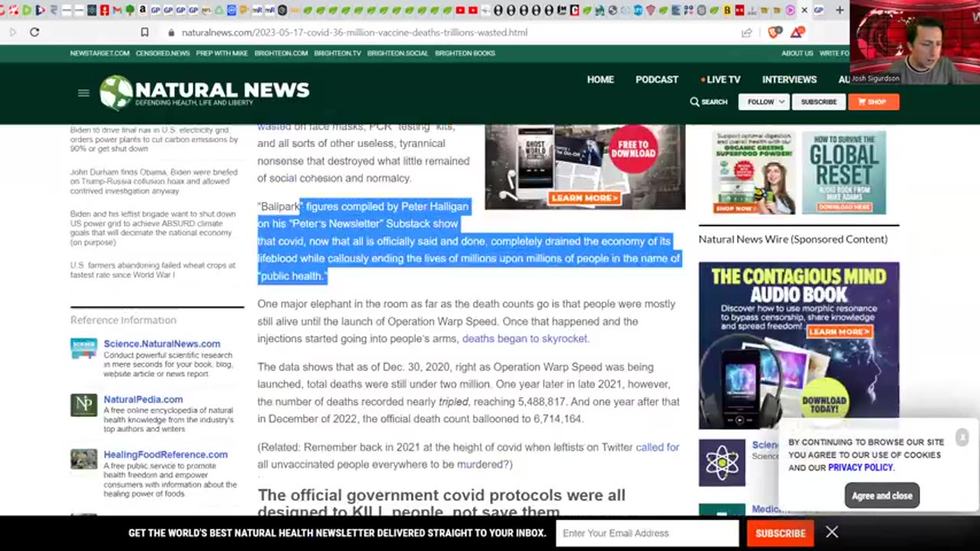Open the NaturalPedia.com reference link
Screen dimensions: 980x551
pos(143,399)
